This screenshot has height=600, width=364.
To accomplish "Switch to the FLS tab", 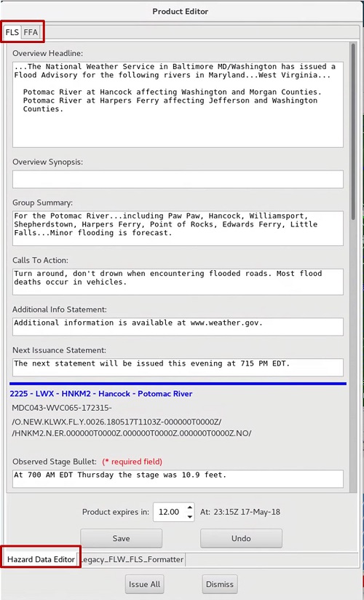I will (x=12, y=32).
